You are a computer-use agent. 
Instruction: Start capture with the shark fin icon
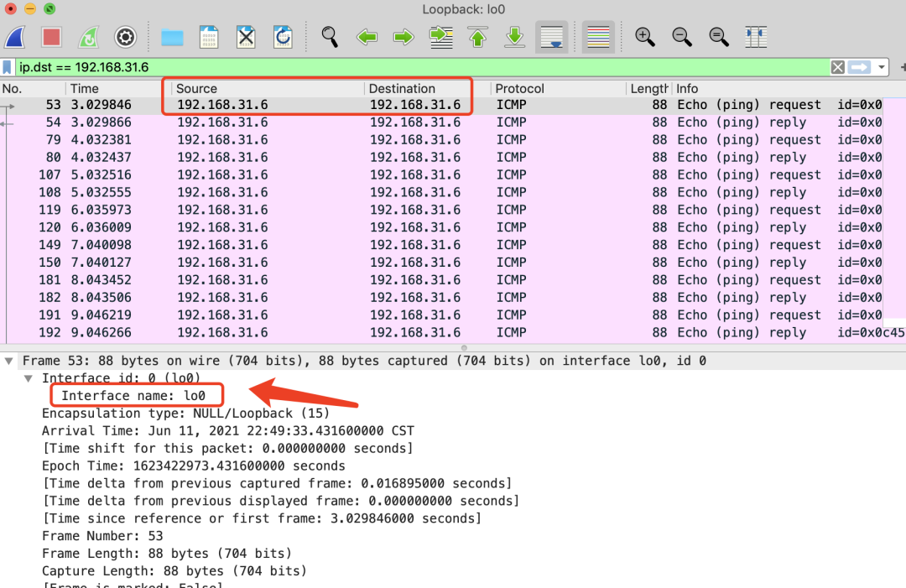pos(17,37)
